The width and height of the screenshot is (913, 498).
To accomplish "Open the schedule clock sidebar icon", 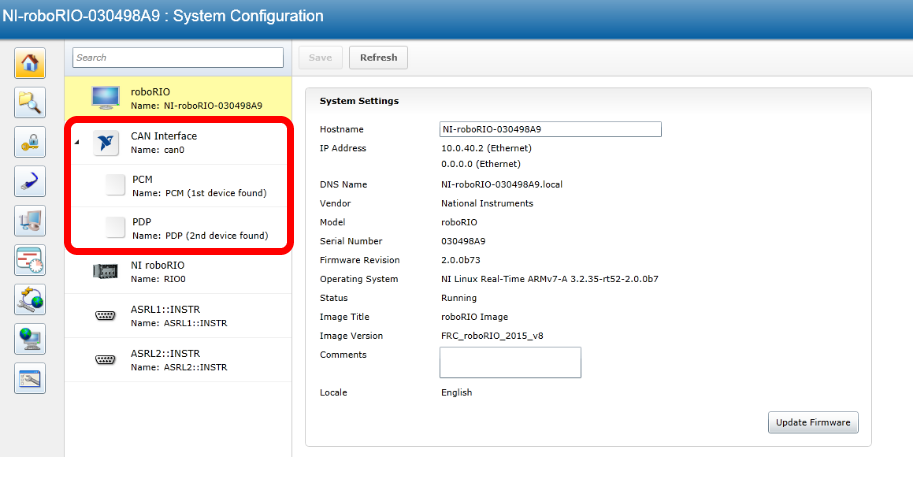I will (30, 260).
